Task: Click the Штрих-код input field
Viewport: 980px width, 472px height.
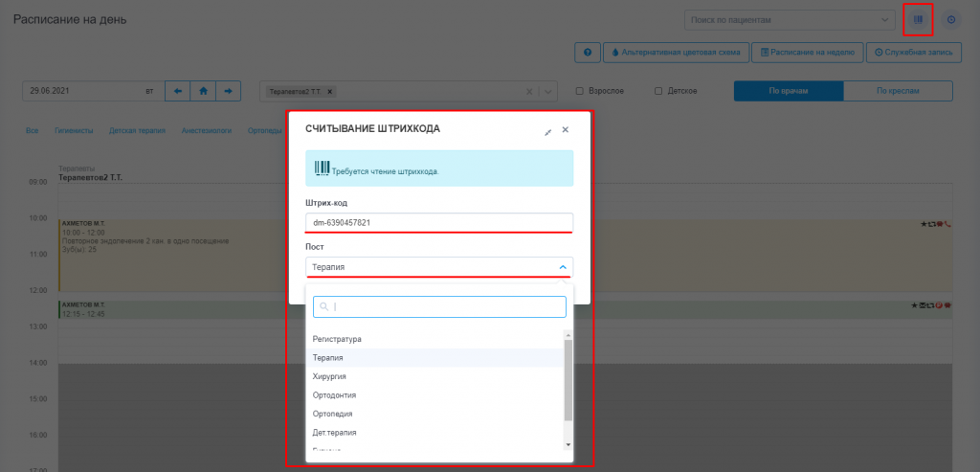Action: [x=439, y=222]
